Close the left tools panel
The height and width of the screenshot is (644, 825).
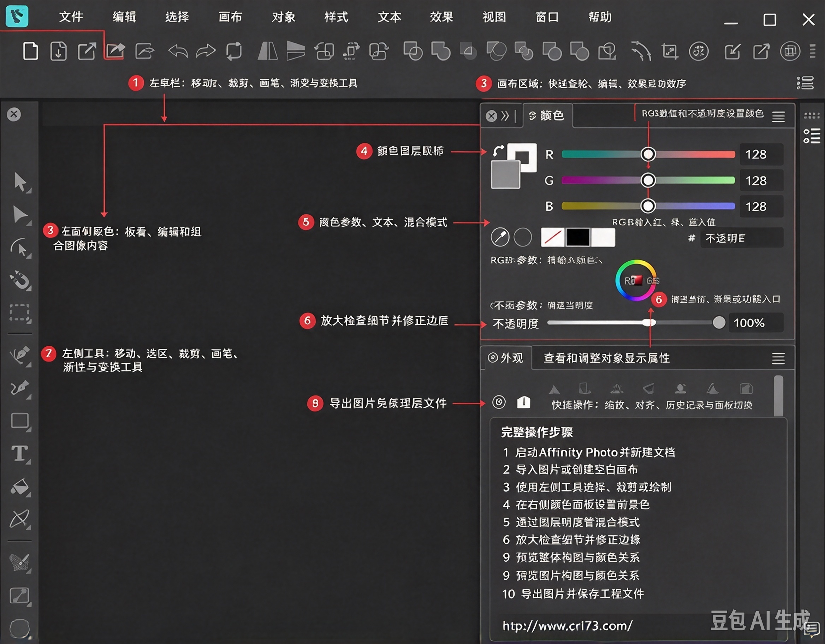[14, 114]
